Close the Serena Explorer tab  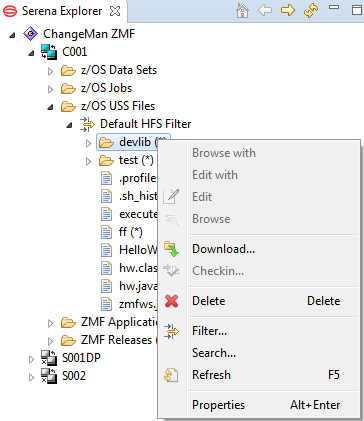(x=115, y=11)
